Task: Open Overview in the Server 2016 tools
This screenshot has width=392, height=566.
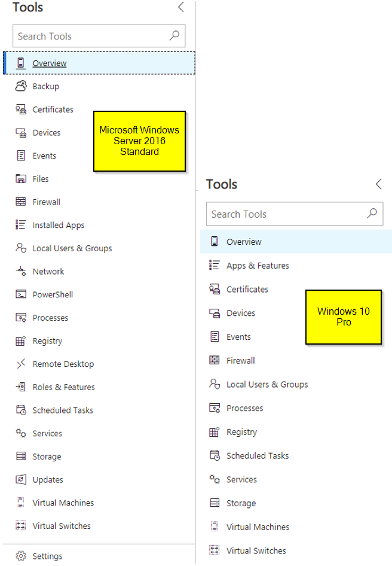Action: [50, 63]
